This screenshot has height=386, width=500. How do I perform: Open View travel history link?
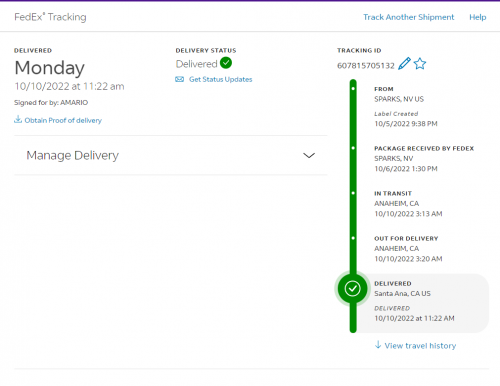420,346
